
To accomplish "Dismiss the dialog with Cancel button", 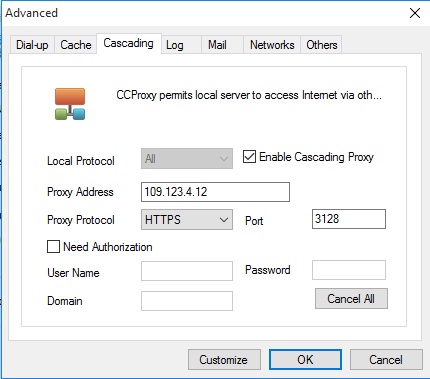I will (x=386, y=360).
